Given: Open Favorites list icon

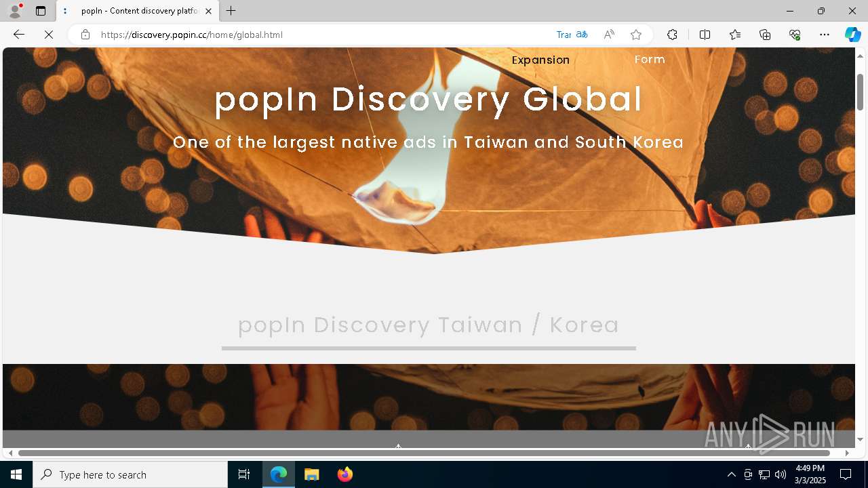Looking at the screenshot, I should (735, 35).
